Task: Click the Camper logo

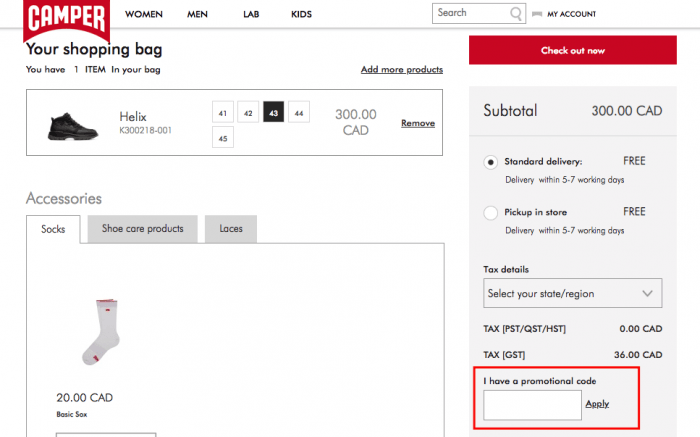Action: [x=67, y=19]
